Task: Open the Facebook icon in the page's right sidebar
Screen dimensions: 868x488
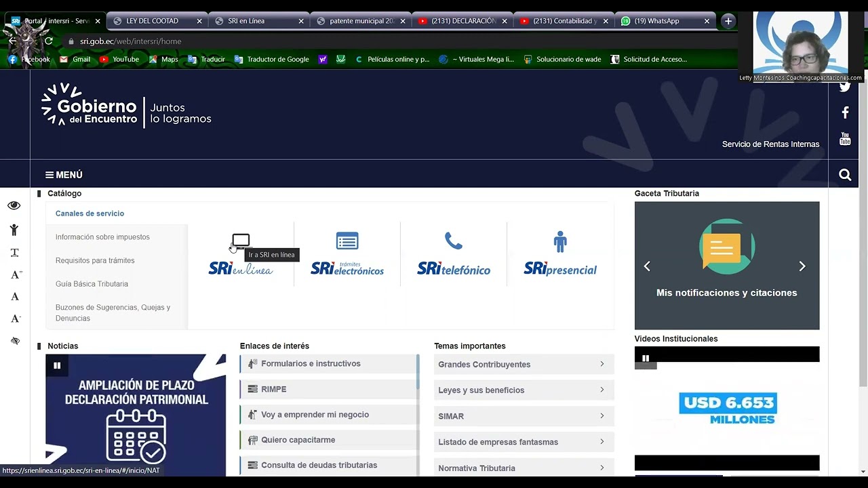Action: click(x=845, y=113)
